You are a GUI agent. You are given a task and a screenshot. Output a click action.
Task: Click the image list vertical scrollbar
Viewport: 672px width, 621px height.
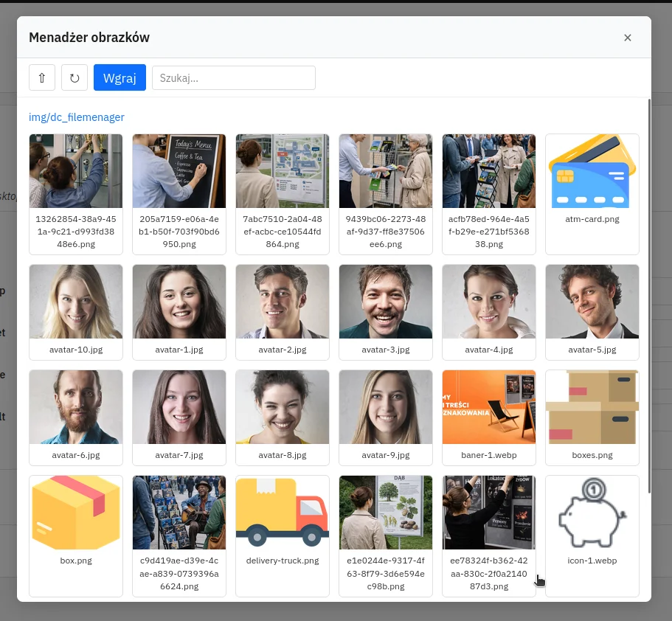[648, 295]
